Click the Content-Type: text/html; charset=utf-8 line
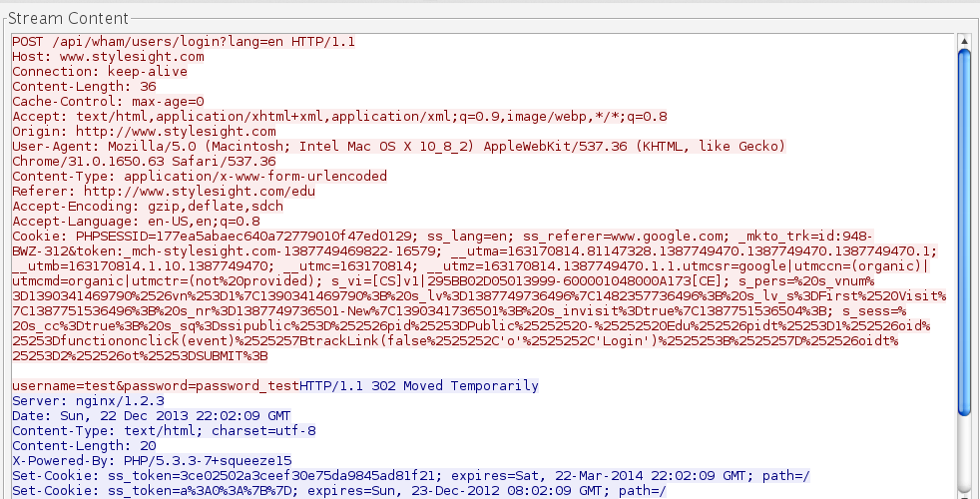The width and height of the screenshot is (980, 499). [x=164, y=431]
